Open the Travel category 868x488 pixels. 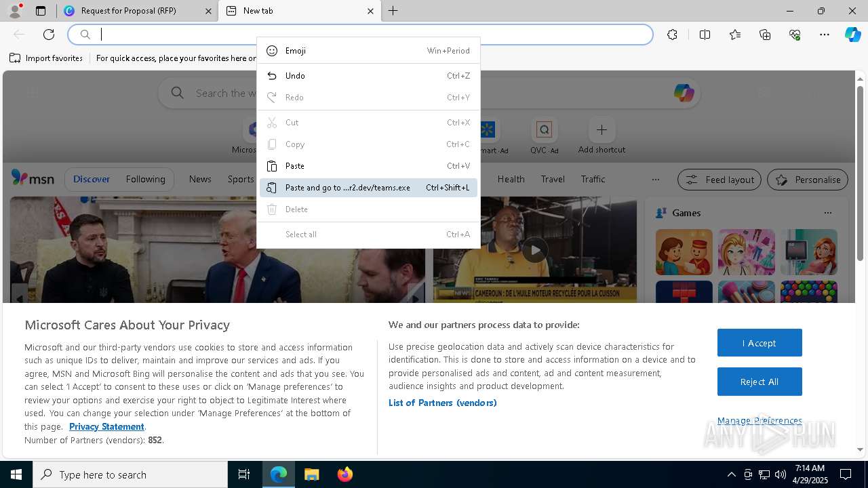[x=553, y=179]
